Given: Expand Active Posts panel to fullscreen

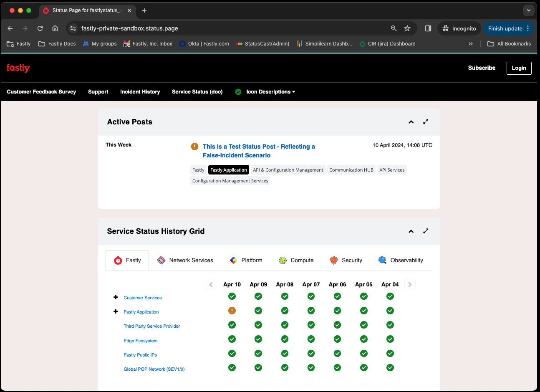Looking at the screenshot, I should tap(426, 122).
